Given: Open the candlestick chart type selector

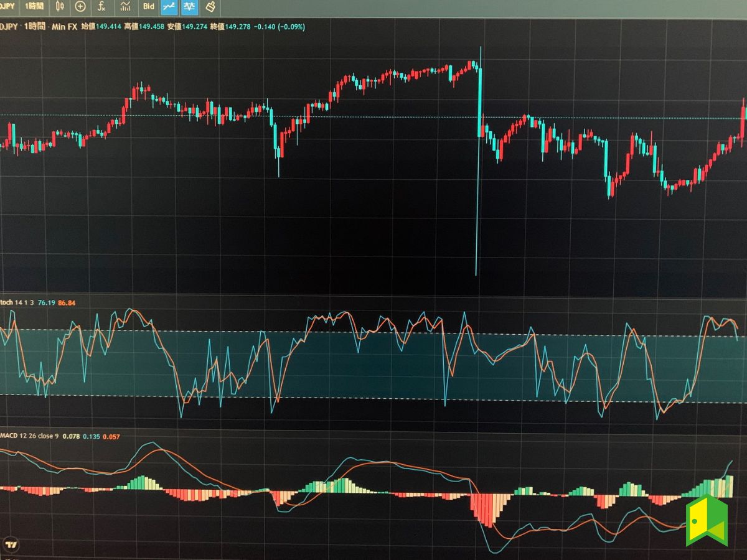Looking at the screenshot, I should click(x=60, y=7).
